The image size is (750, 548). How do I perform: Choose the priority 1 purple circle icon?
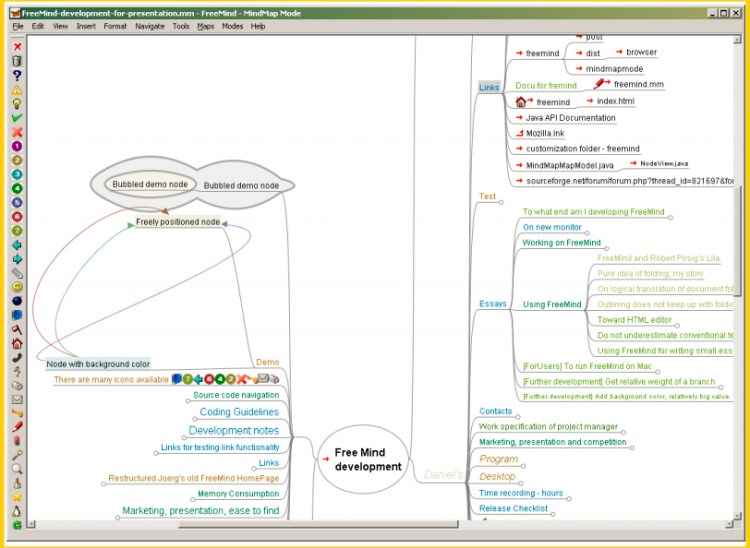17,146
